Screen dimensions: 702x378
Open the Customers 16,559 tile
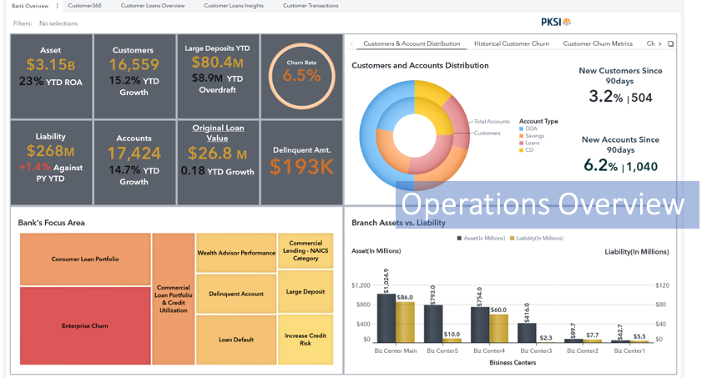(x=134, y=76)
